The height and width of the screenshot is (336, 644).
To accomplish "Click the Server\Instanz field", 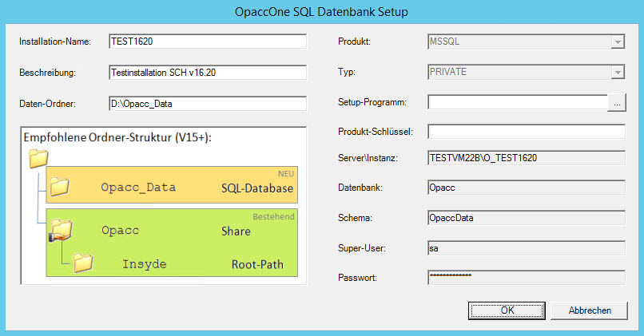I will pyautogui.click(x=527, y=158).
